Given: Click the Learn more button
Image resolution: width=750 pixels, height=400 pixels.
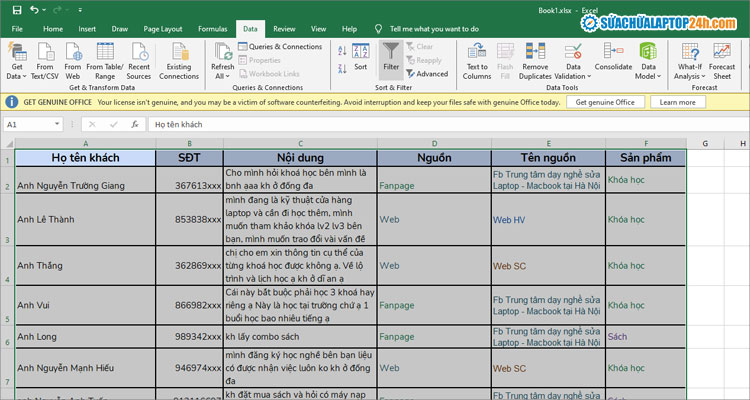Looking at the screenshot, I should (677, 102).
